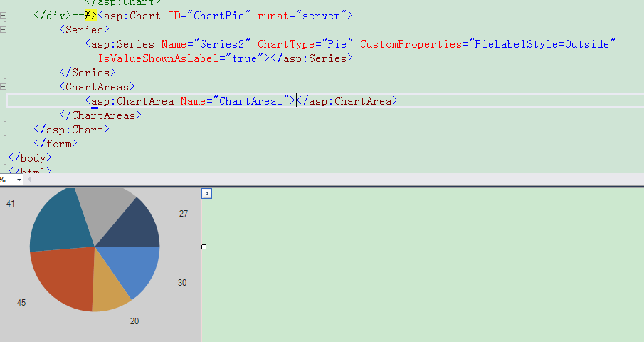Click the chart's right-edge resize handle
The image size is (644, 342).
(x=204, y=247)
